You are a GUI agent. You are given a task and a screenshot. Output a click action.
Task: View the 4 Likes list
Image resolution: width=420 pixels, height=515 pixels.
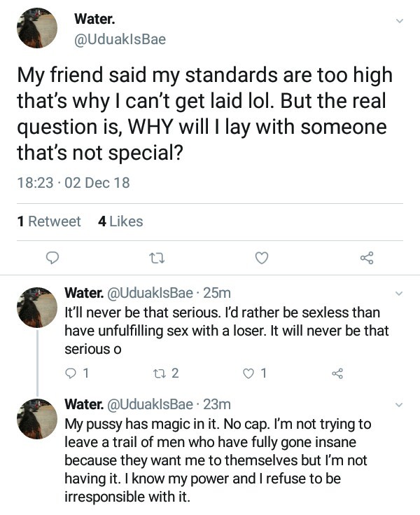point(120,221)
